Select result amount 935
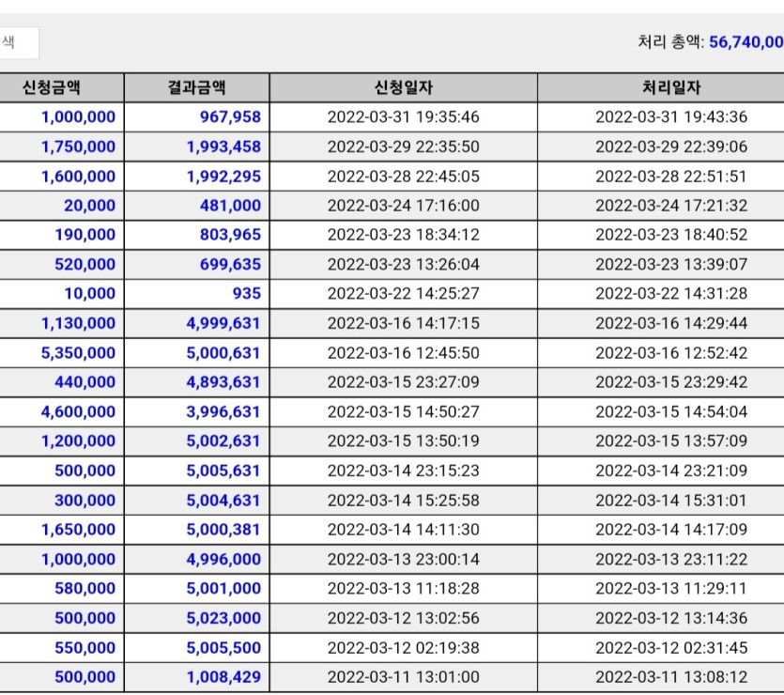The height and width of the screenshot is (695, 784). point(247,294)
